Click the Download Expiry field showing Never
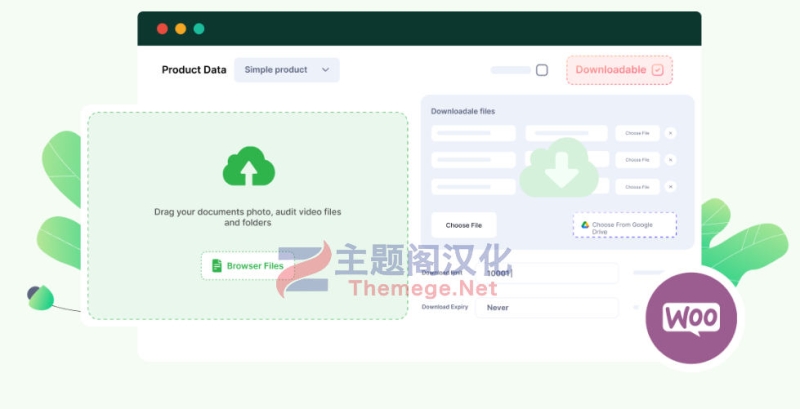800x409 pixels. tap(547, 308)
